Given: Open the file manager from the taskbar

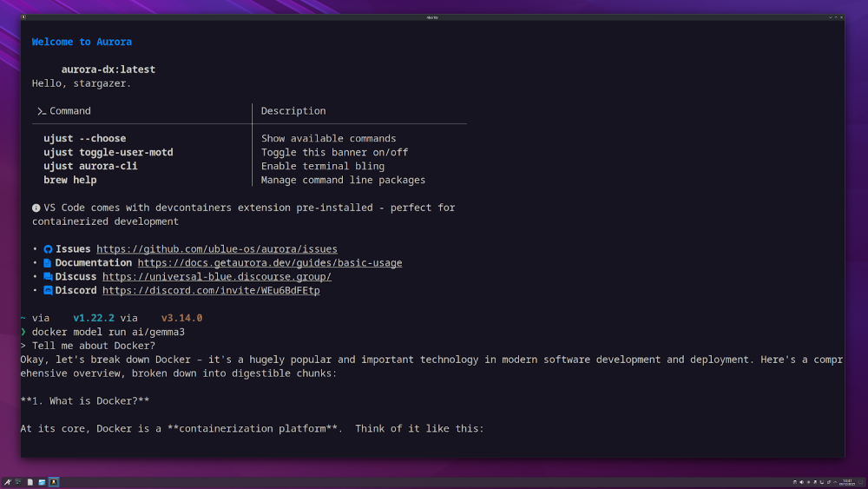Looking at the screenshot, I should 42,482.
